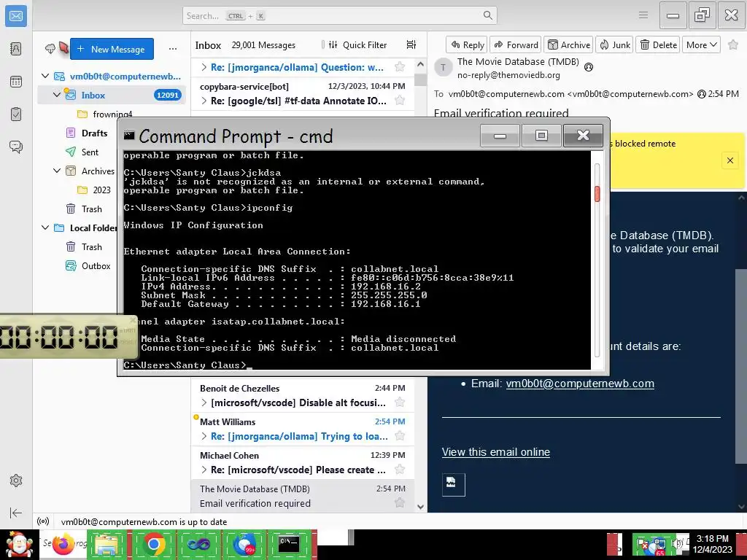Open the More dropdown in message header
This screenshot has width=747, height=560.
pos(701,44)
